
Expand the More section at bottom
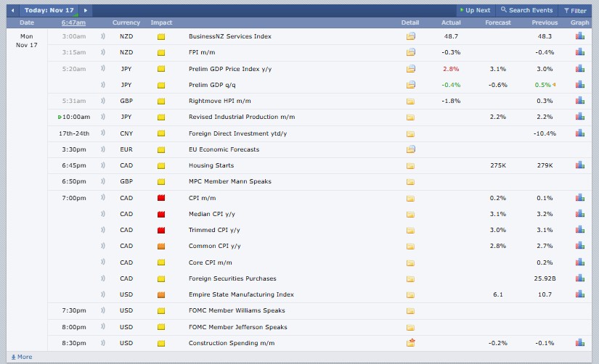(x=20, y=357)
